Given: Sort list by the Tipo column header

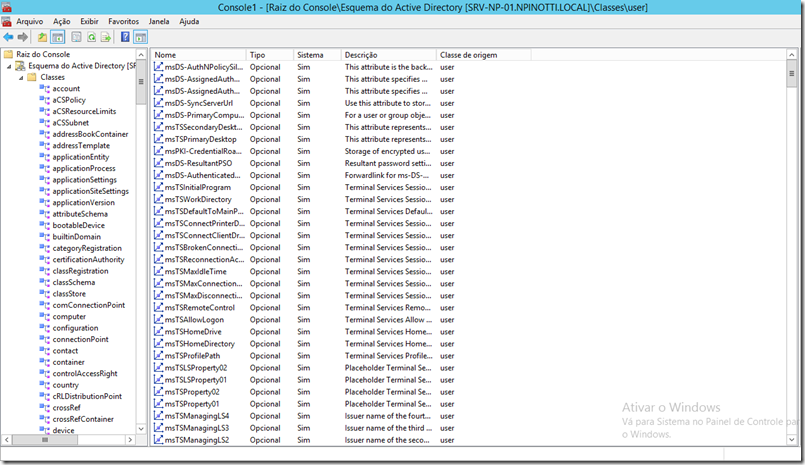Looking at the screenshot, I should [270, 55].
